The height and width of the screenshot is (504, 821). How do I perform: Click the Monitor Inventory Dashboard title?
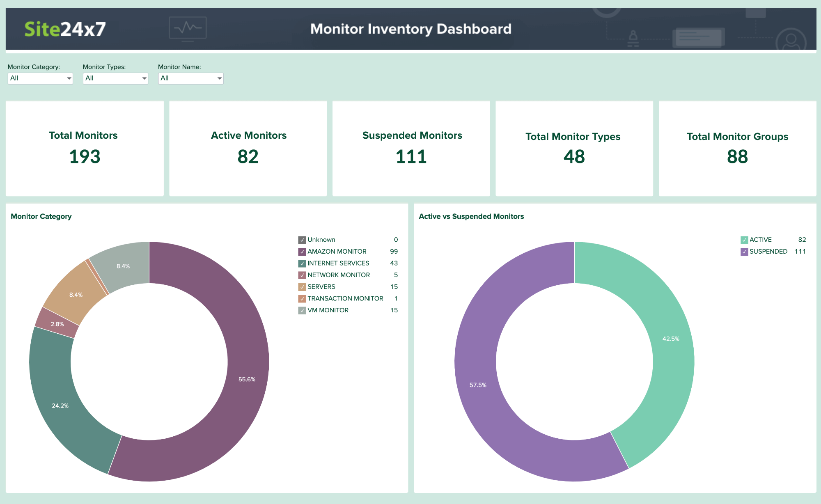410,26
